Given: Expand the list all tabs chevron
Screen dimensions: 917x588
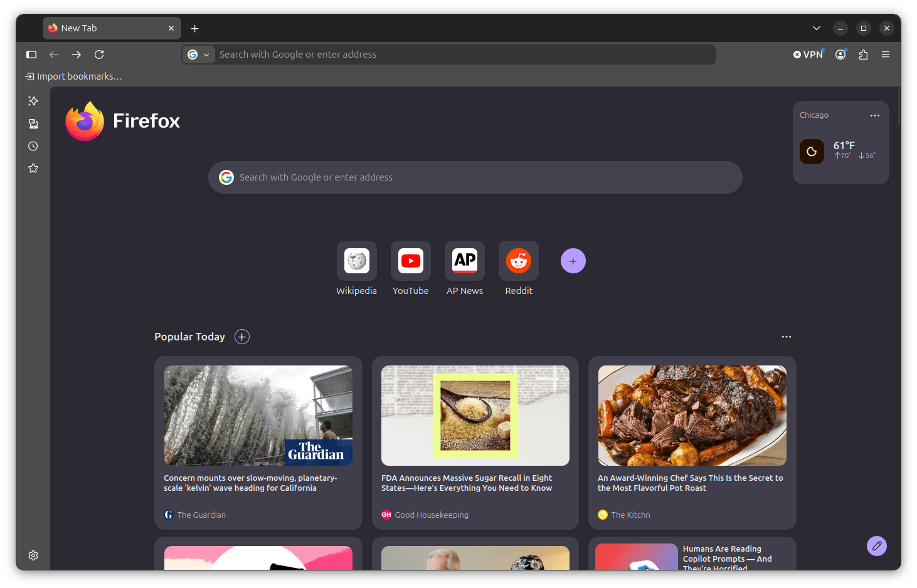Looking at the screenshot, I should coord(817,28).
